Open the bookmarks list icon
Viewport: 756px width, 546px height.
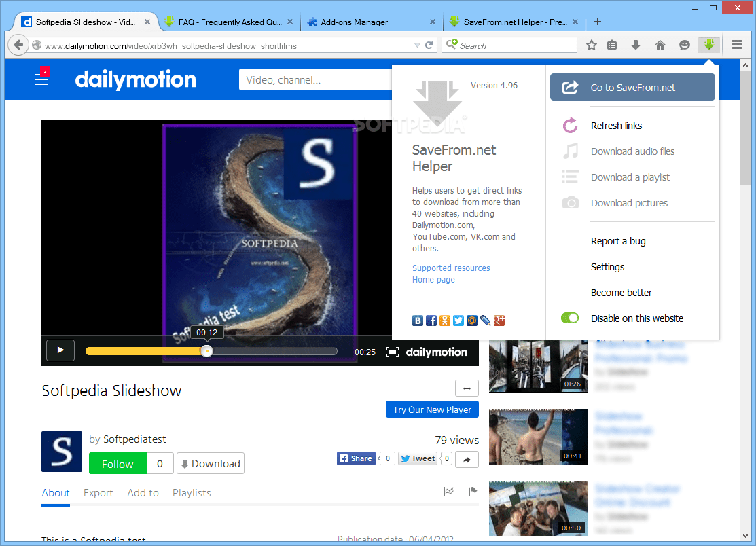(612, 45)
